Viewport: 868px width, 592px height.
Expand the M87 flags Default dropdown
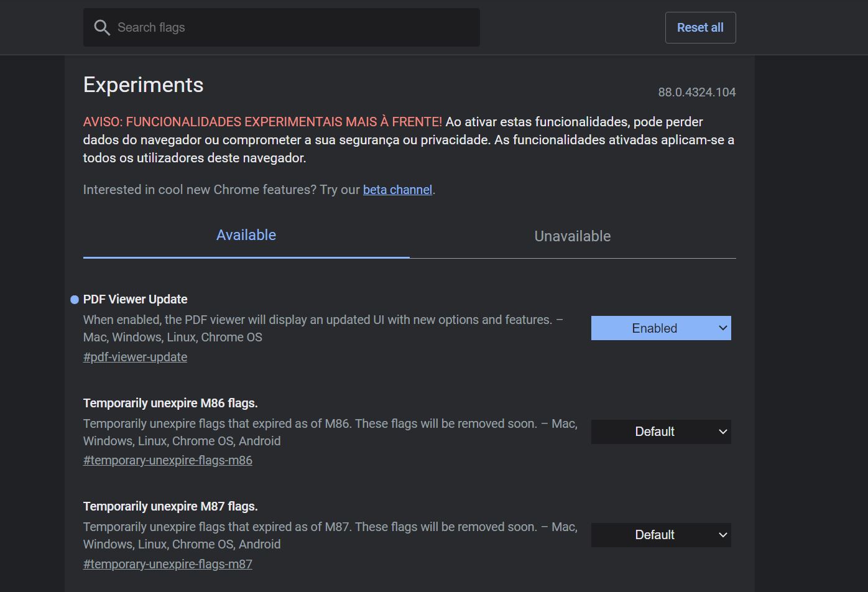(660, 535)
